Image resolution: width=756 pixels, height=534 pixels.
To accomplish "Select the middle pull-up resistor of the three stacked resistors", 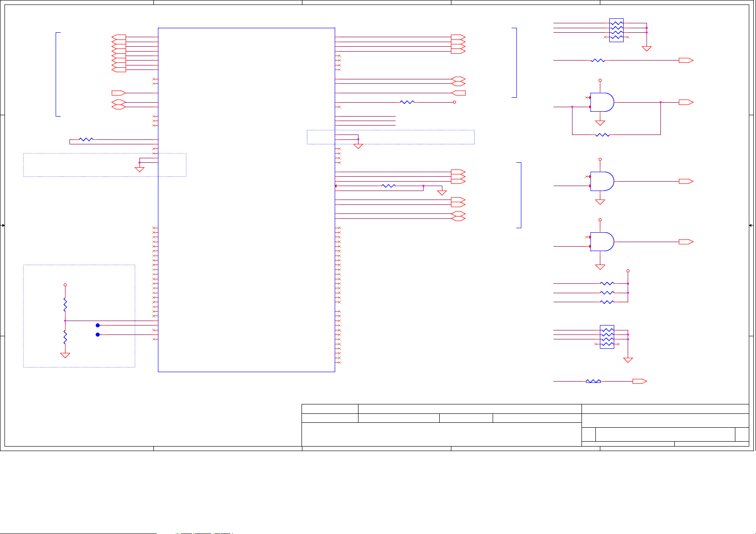I will point(607,293).
